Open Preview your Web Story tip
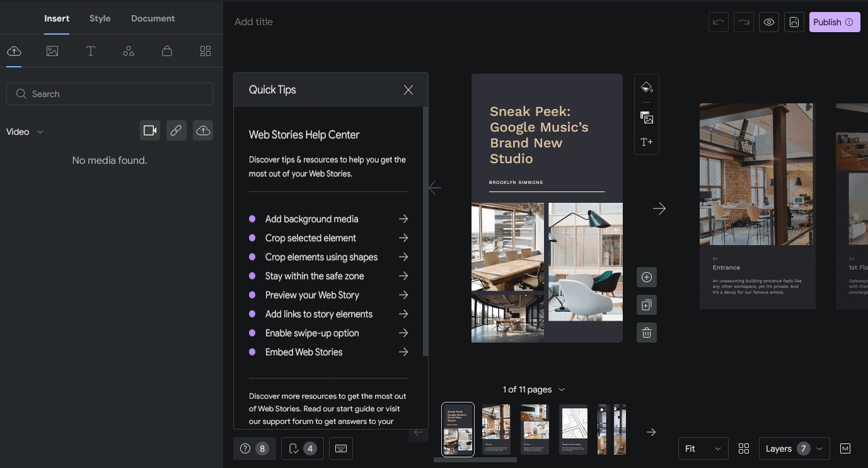 (328, 295)
